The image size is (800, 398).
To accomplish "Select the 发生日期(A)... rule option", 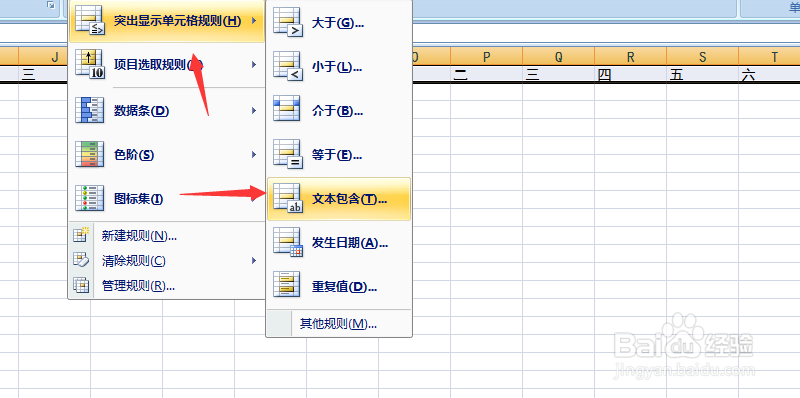I will [x=339, y=243].
